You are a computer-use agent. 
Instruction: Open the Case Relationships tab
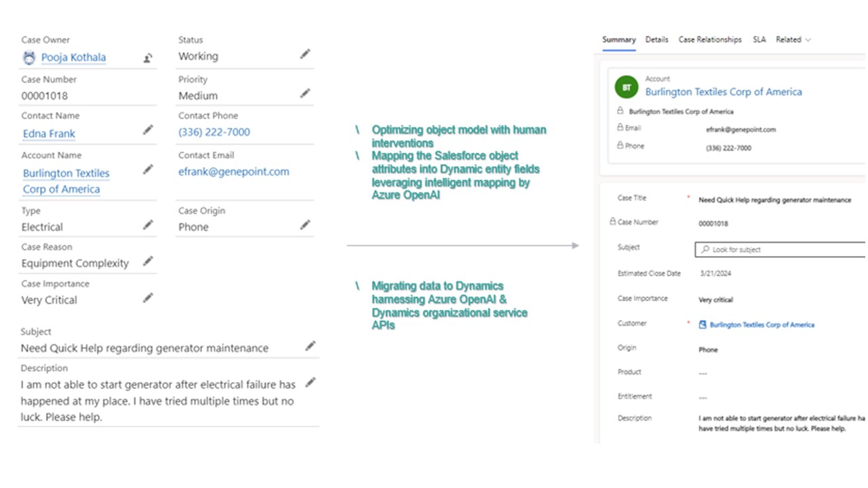[710, 39]
